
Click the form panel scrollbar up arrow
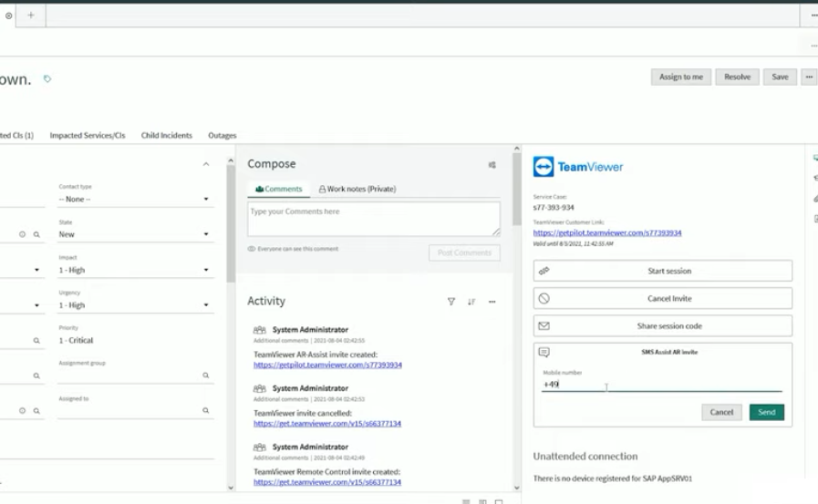(x=231, y=161)
